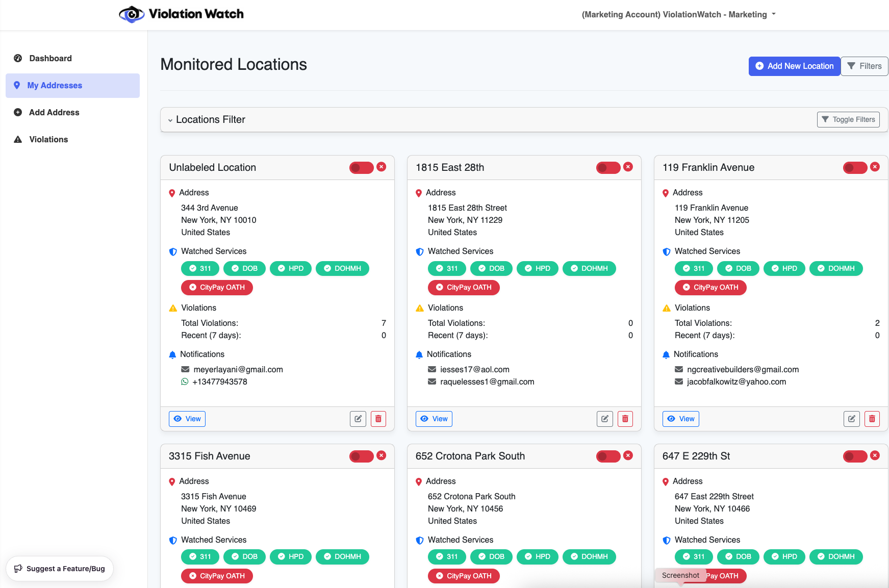Toggle monitoring for Unlabeled Location
Viewport: 889px width, 588px height.
(362, 168)
